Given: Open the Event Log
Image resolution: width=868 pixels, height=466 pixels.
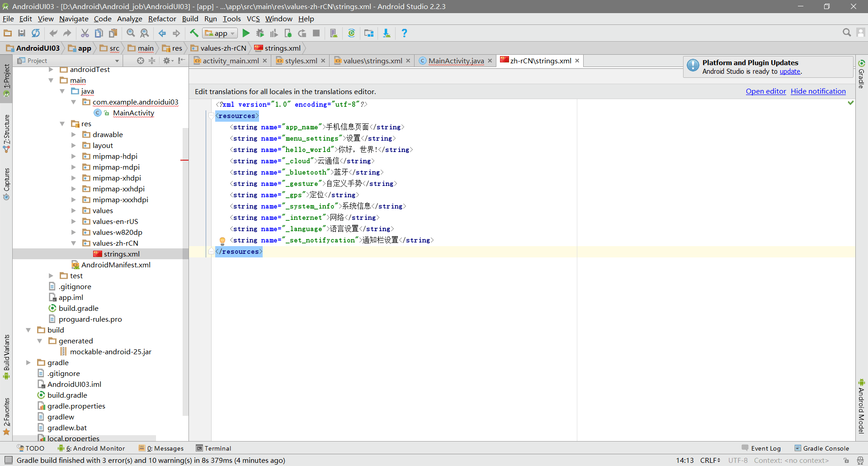Looking at the screenshot, I should [761, 448].
